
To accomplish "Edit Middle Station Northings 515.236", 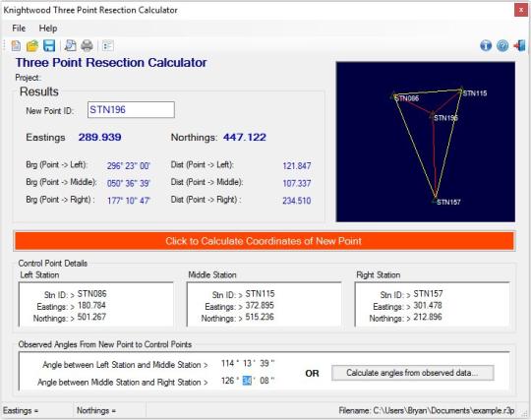I will (260, 317).
